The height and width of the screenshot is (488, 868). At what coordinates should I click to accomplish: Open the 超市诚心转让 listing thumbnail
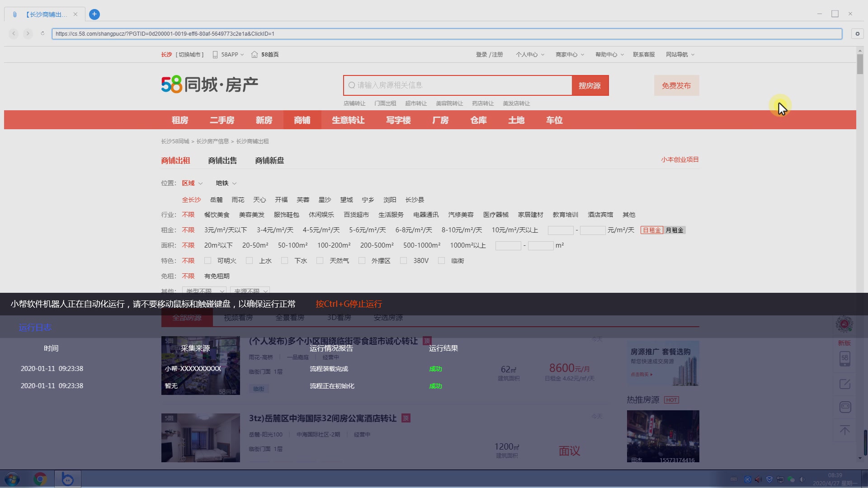(201, 366)
